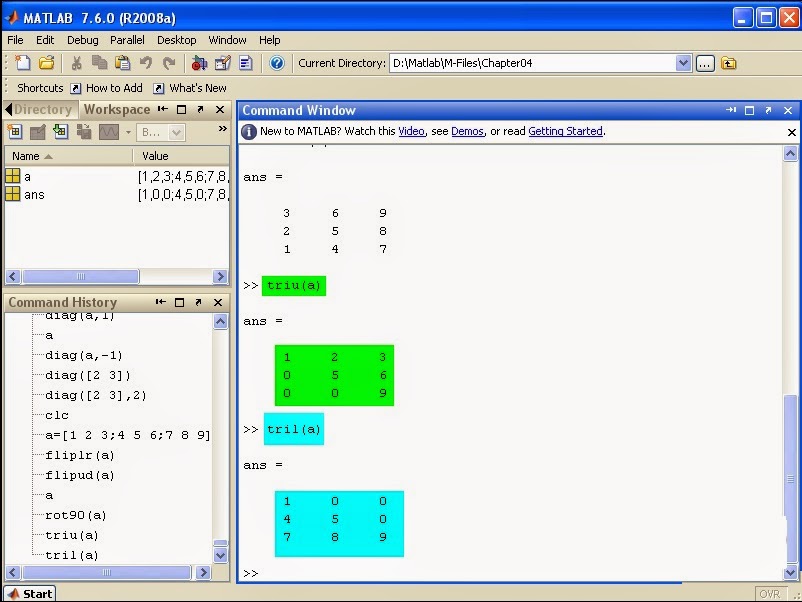Open the Window menu

[227, 40]
